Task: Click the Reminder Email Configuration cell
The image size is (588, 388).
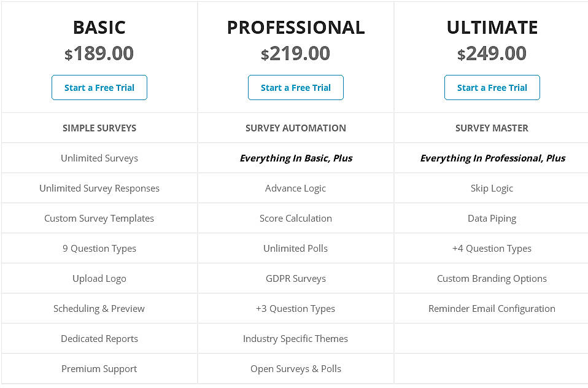Action: 492,308
